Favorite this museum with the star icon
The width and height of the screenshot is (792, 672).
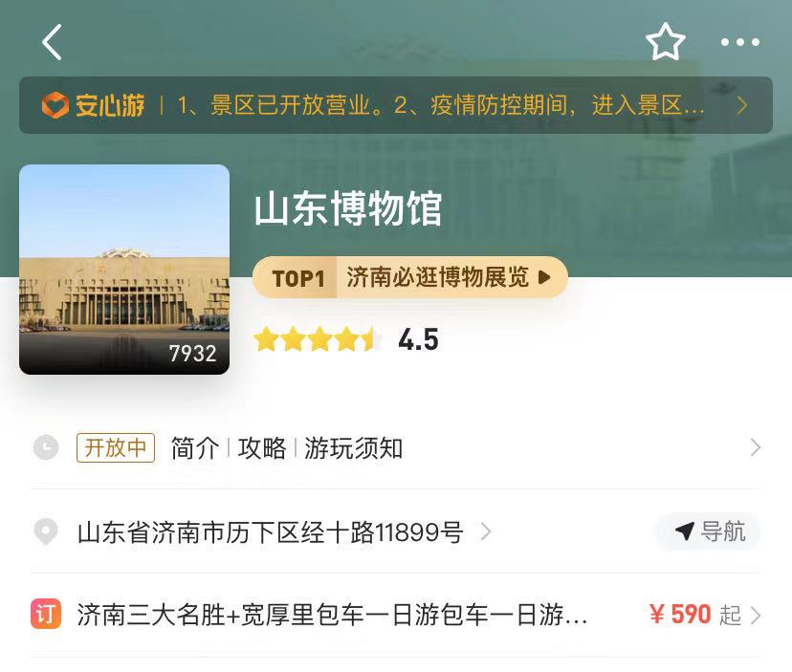click(665, 41)
